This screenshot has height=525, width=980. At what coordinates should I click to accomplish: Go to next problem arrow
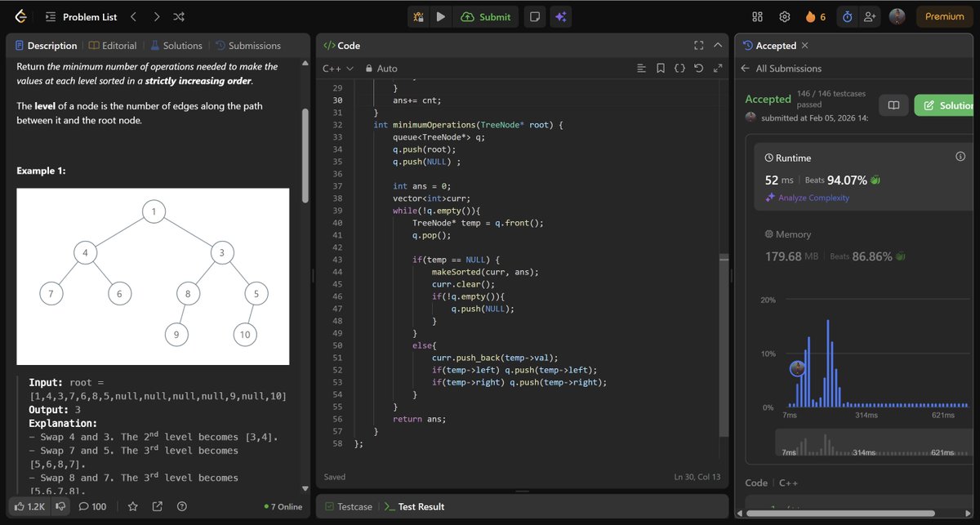pyautogui.click(x=156, y=16)
